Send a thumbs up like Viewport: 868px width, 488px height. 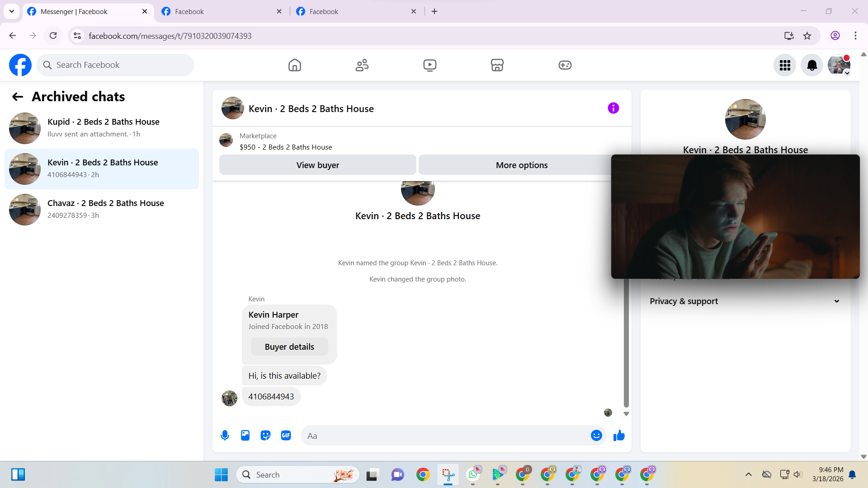(619, 436)
